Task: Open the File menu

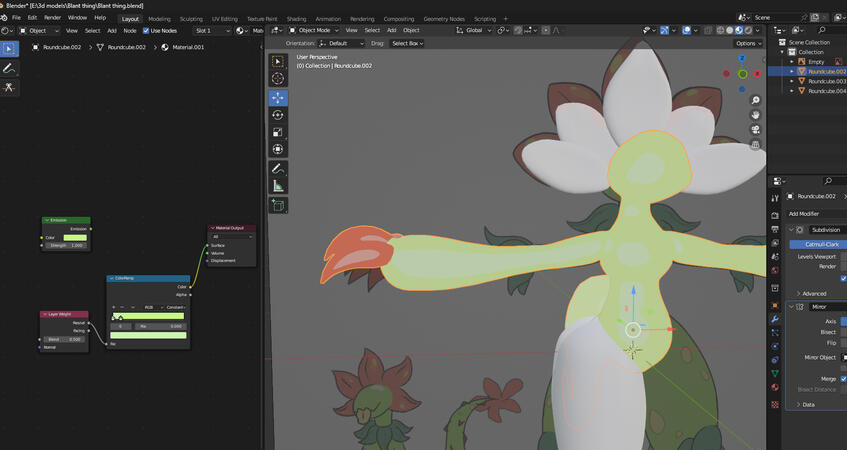Action: (16, 18)
